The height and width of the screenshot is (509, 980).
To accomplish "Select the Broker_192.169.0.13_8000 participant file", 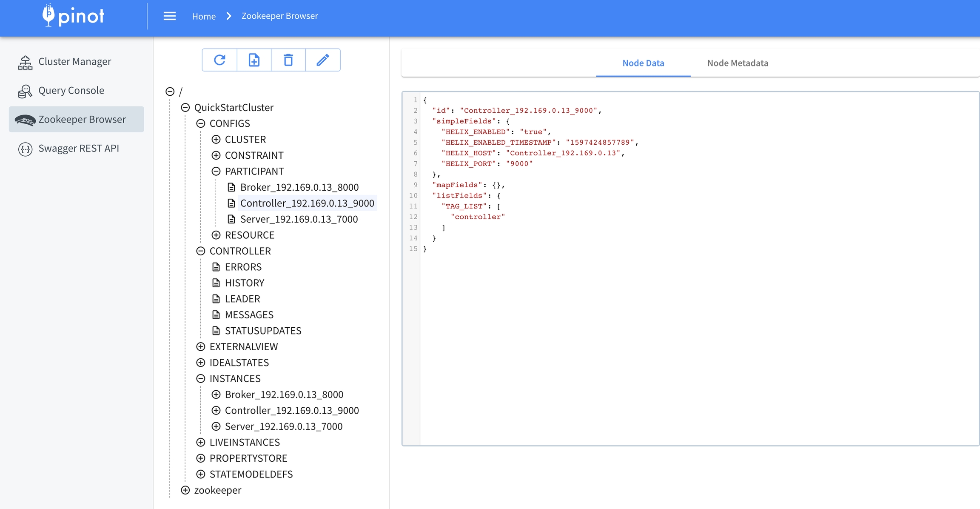I will (299, 187).
